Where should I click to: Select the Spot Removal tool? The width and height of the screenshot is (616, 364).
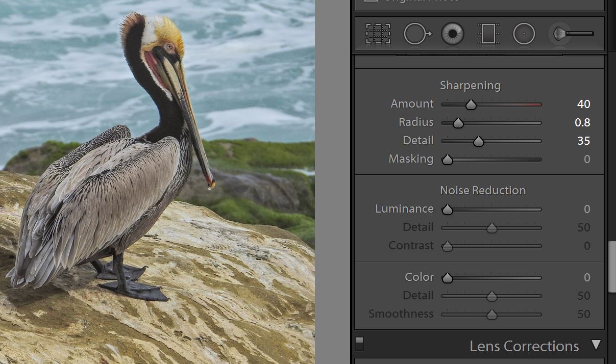pos(417,33)
